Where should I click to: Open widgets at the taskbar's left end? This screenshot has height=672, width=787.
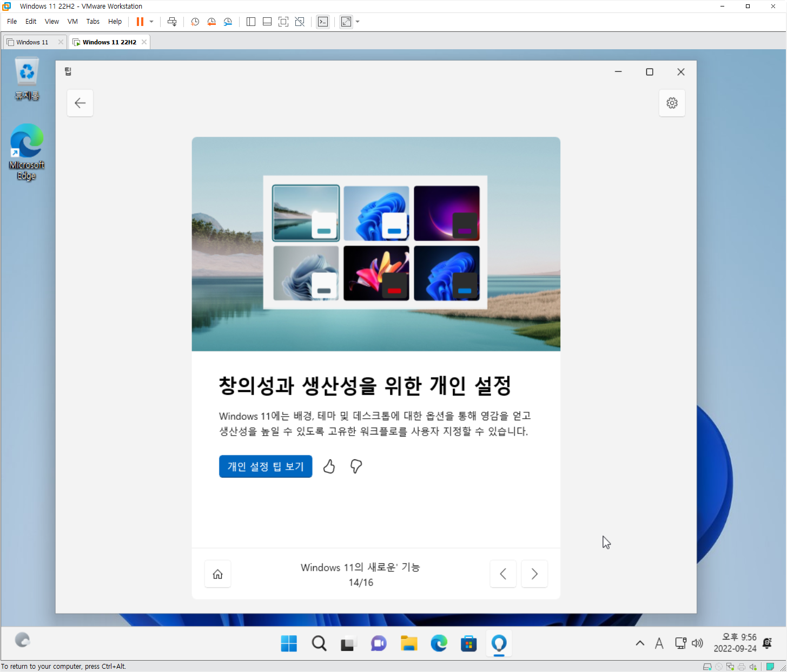[x=22, y=641]
